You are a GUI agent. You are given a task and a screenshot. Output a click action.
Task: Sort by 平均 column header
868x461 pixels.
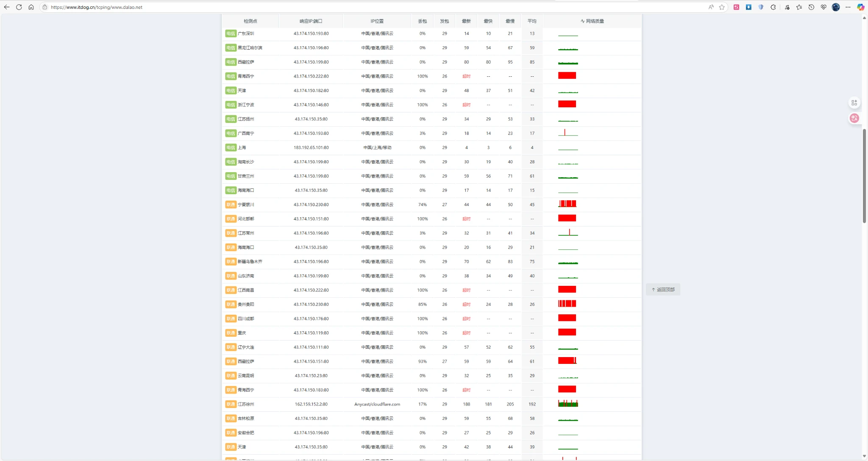[532, 21]
